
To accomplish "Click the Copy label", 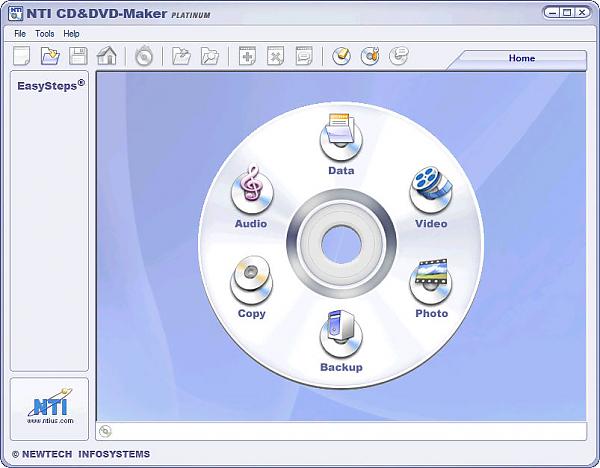I will (x=251, y=313).
